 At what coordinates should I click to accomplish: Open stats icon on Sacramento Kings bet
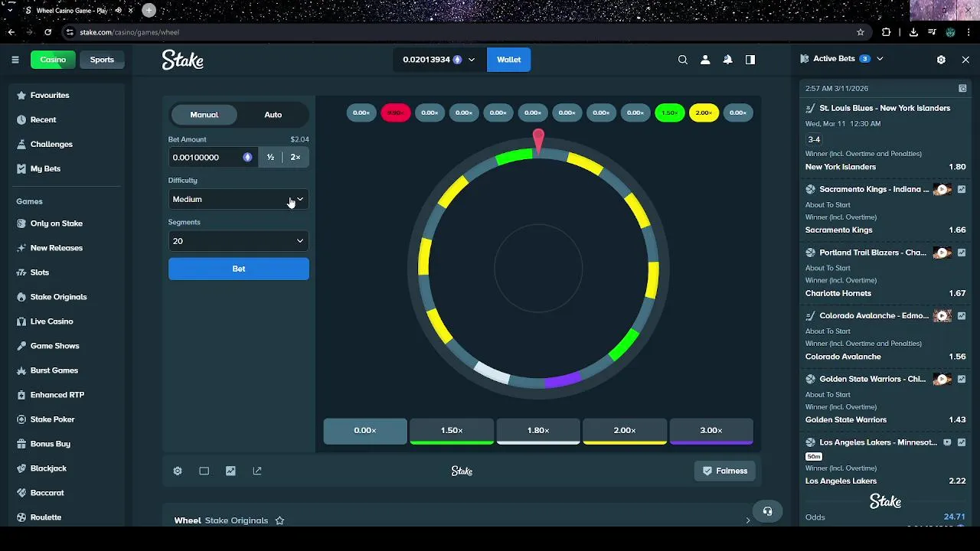[962, 190]
